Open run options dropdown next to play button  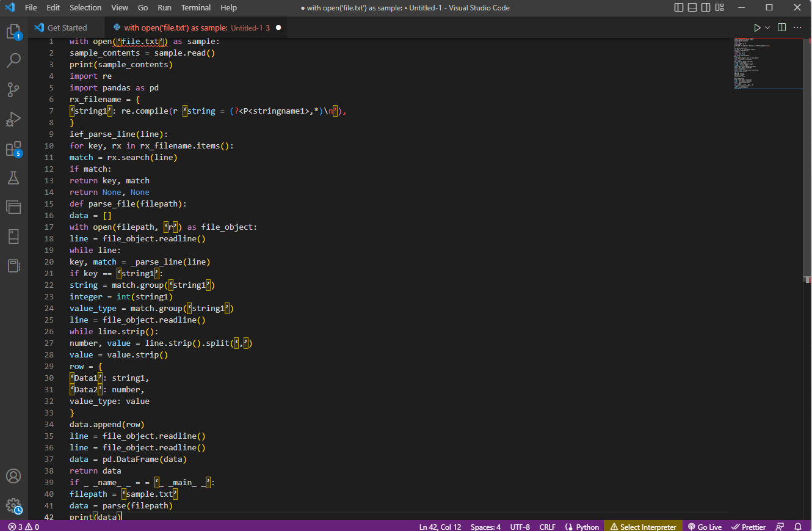767,27
